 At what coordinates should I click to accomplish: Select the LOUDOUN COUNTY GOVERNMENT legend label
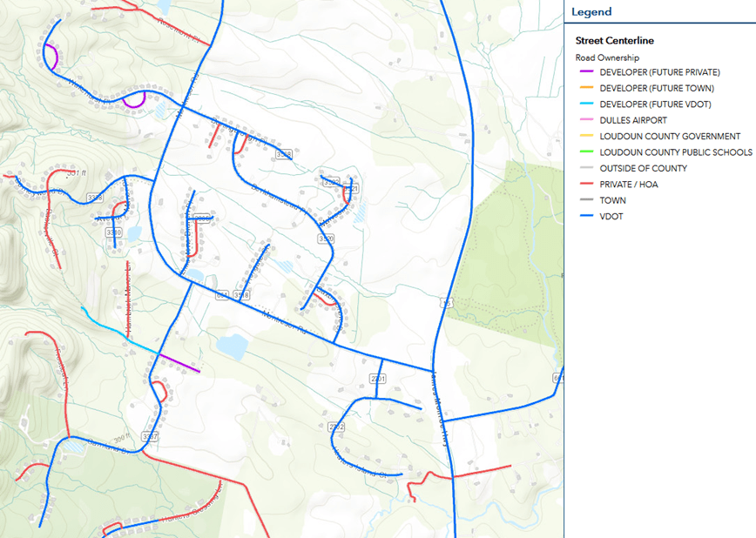(x=670, y=137)
